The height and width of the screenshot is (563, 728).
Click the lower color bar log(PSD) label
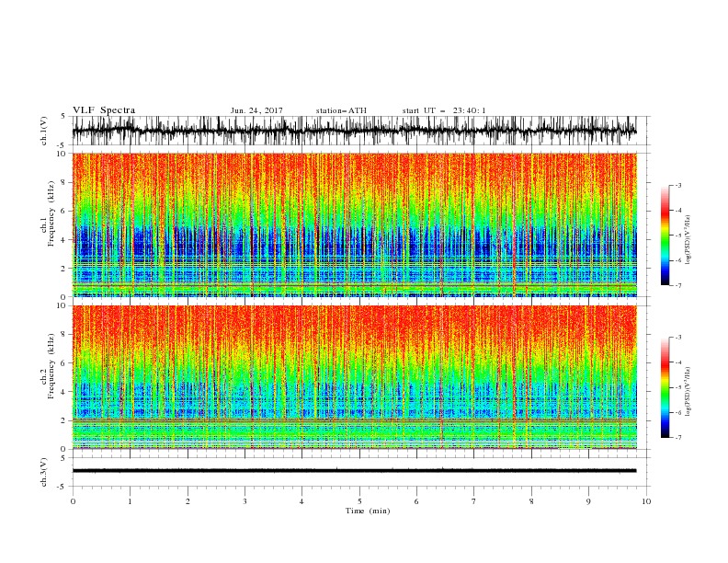click(688, 391)
